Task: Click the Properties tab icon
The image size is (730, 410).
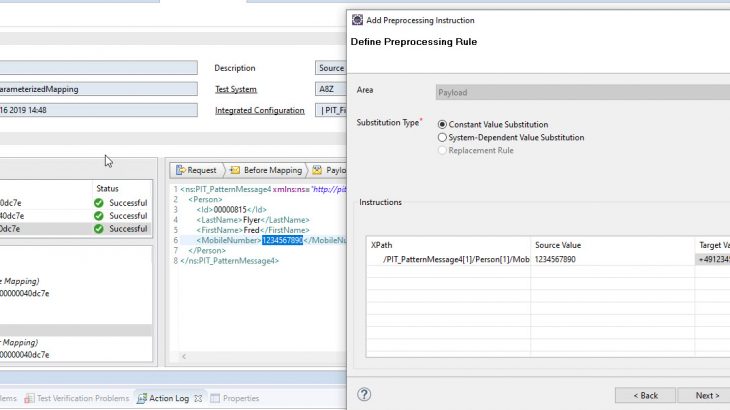Action: pyautogui.click(x=215, y=398)
